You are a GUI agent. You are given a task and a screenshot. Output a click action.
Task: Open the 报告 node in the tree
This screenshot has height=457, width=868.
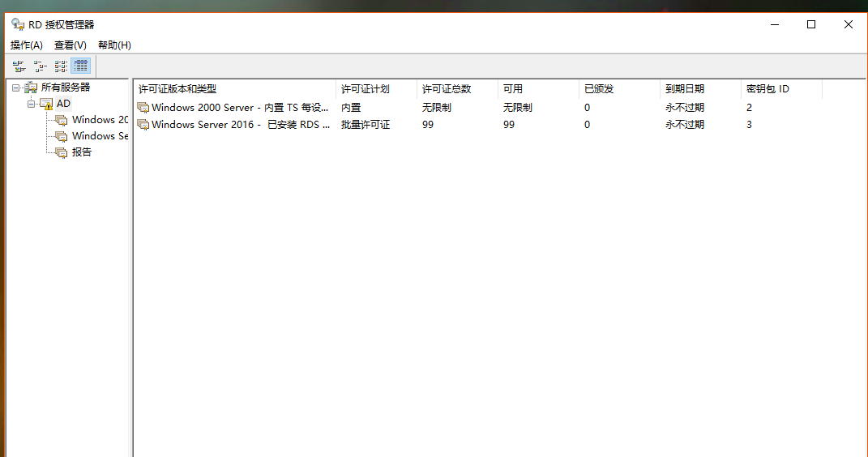coord(81,152)
